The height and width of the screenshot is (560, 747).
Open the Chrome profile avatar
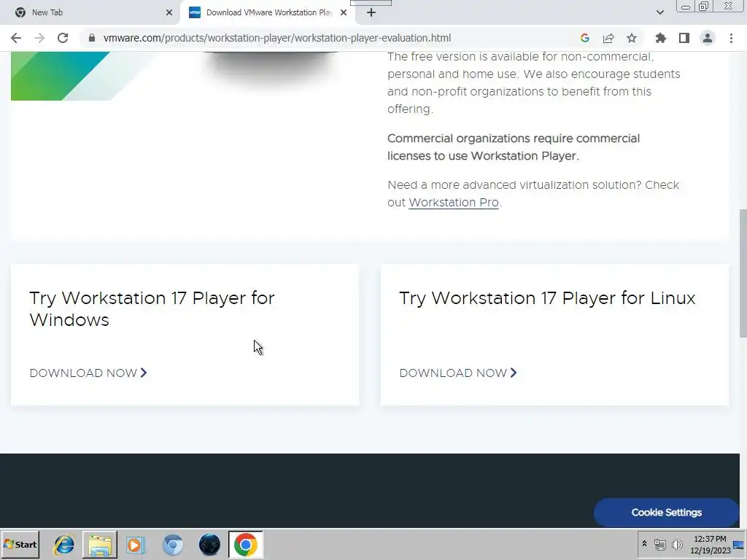point(708,38)
